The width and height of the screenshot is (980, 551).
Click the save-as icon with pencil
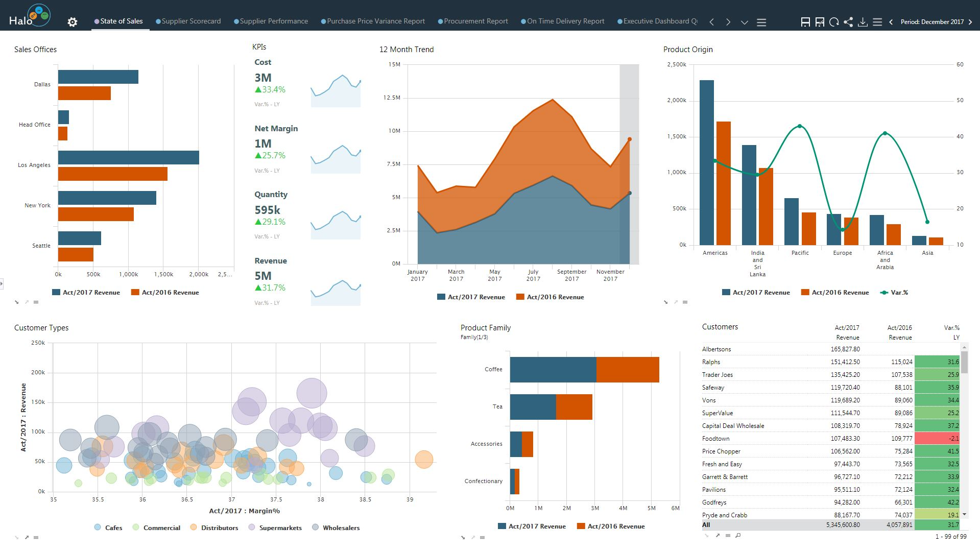click(x=820, y=22)
